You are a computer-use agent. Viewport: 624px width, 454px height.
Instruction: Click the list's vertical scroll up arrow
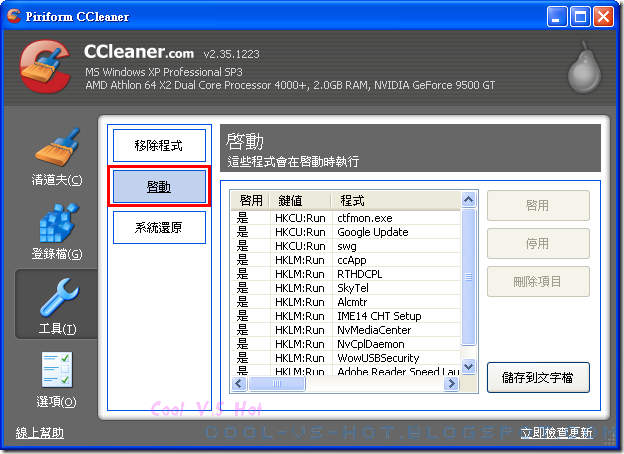coord(468,199)
